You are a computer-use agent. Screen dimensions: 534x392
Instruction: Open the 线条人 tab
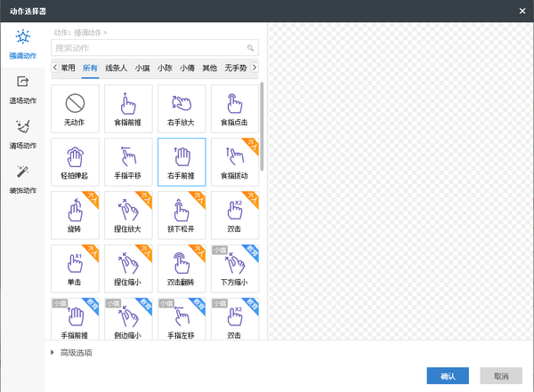coord(116,68)
